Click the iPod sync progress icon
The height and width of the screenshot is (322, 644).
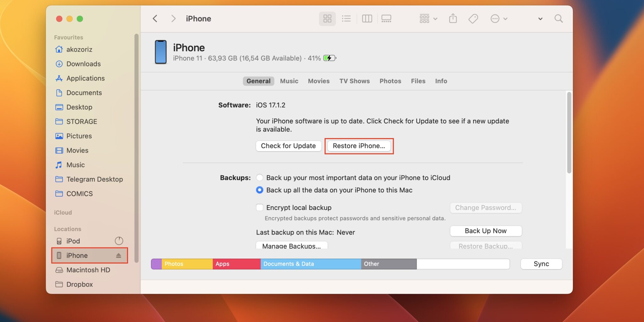coord(119,241)
